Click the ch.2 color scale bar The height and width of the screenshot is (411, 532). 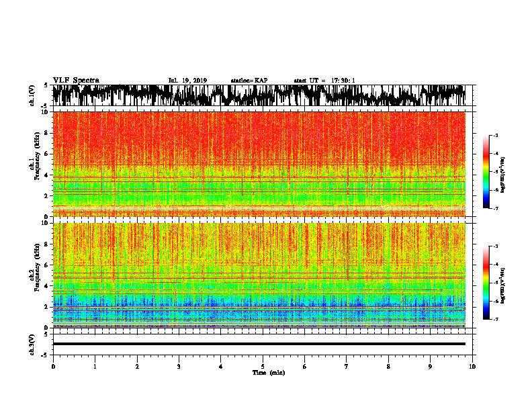(x=486, y=283)
